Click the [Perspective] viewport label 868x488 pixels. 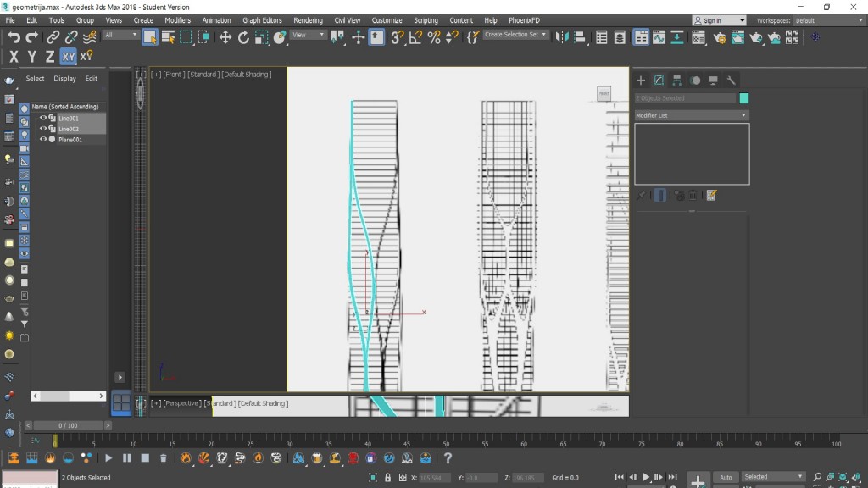coord(182,403)
